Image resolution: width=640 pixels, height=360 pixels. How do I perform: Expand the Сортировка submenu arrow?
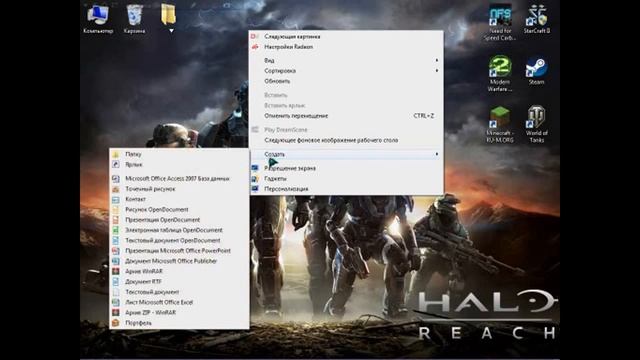437,71
